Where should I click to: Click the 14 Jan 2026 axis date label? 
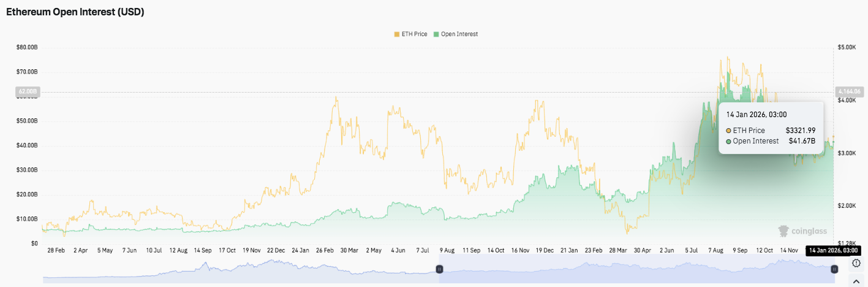click(x=834, y=250)
